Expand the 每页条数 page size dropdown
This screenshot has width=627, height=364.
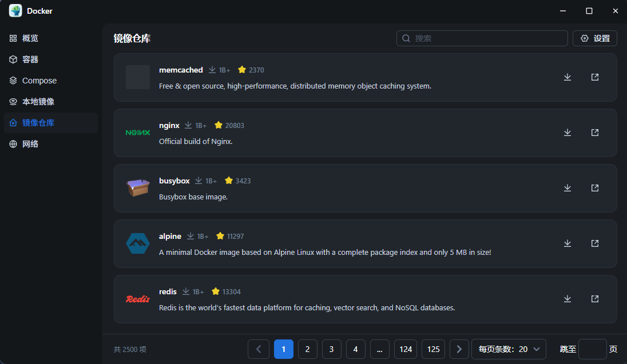(509, 349)
